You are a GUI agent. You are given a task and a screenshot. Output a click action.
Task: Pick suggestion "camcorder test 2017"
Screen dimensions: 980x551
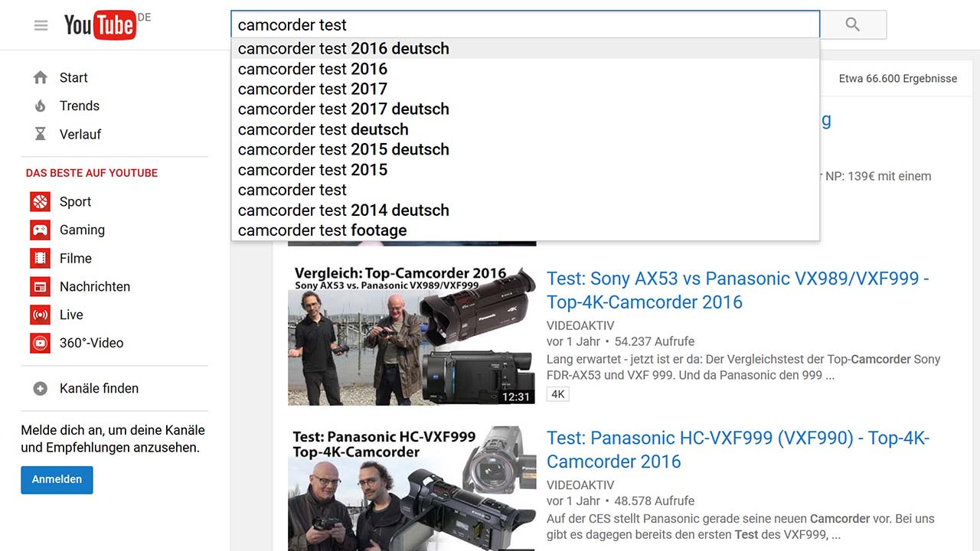312,89
